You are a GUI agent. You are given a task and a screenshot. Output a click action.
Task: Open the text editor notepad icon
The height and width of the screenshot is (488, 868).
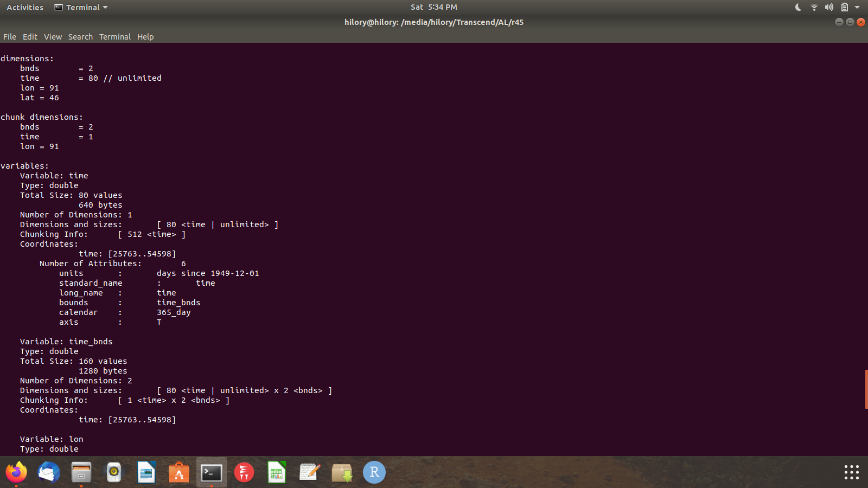click(x=309, y=472)
